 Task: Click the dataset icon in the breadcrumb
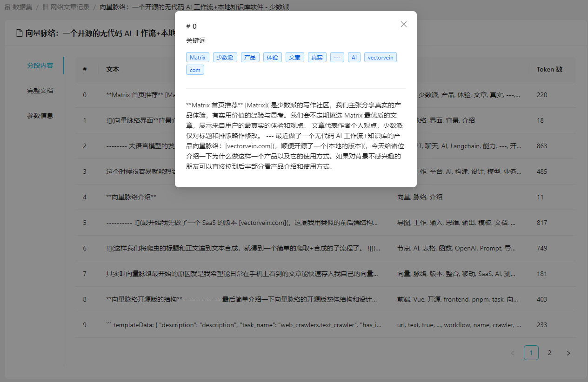pyautogui.click(x=7, y=7)
